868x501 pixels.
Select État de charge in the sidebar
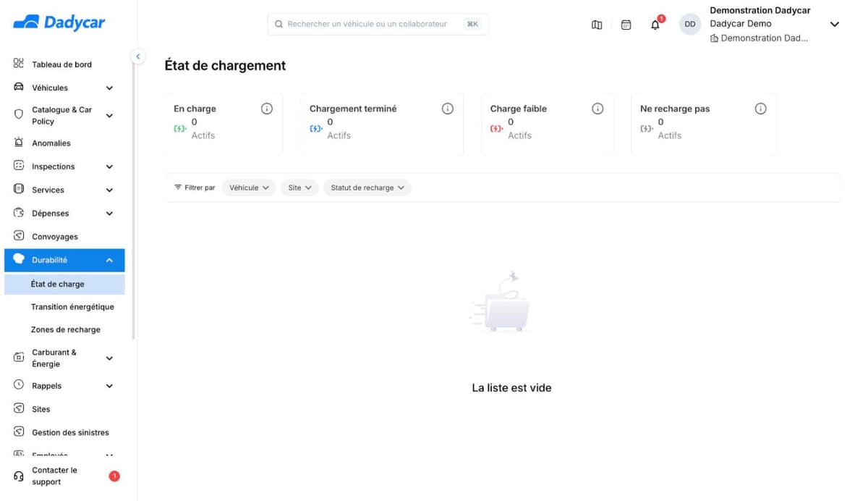pos(64,285)
